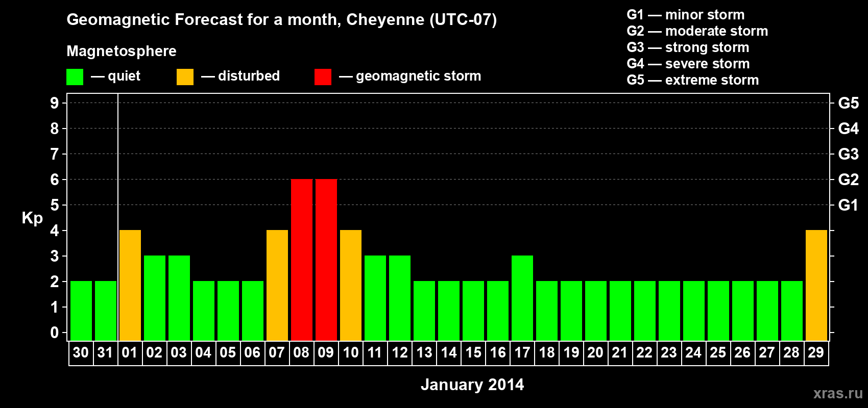Click the Kp axis value '6'
Image resolution: width=868 pixels, height=408 pixels.
55,180
